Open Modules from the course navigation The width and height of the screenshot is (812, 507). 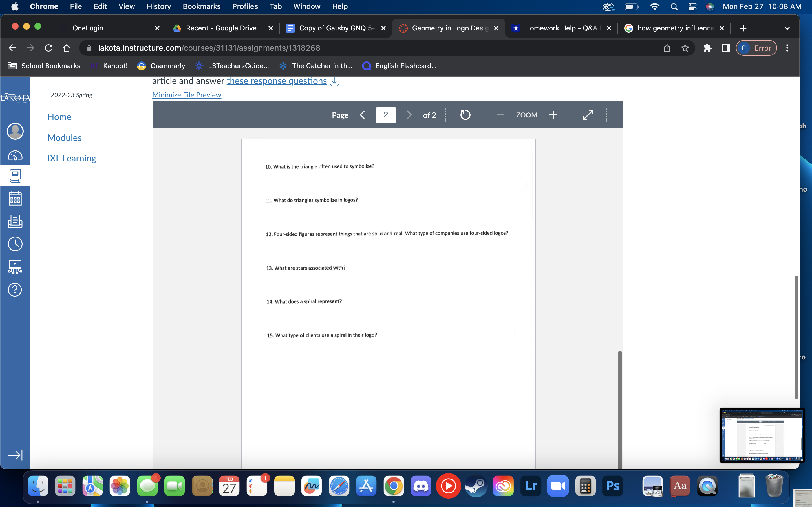coord(64,137)
